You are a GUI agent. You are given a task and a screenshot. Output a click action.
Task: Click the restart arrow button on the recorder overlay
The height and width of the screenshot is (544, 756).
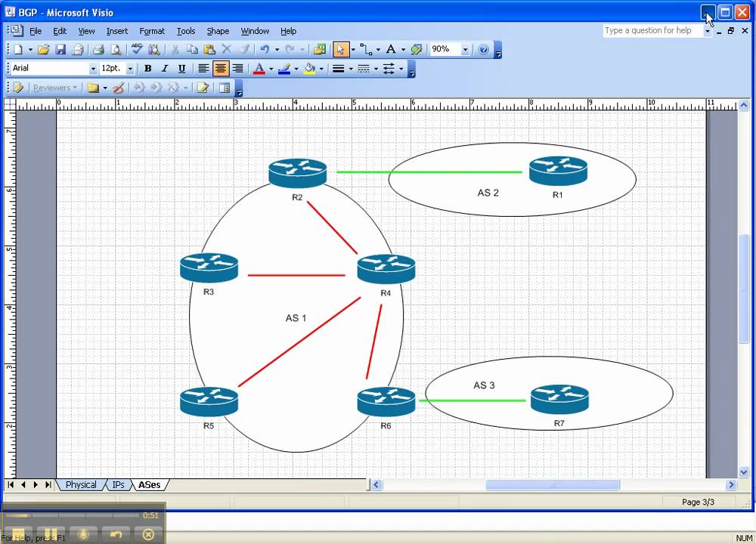[116, 534]
